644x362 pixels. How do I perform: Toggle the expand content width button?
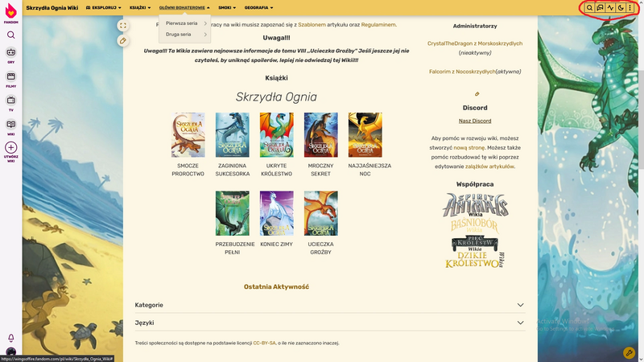123,25
